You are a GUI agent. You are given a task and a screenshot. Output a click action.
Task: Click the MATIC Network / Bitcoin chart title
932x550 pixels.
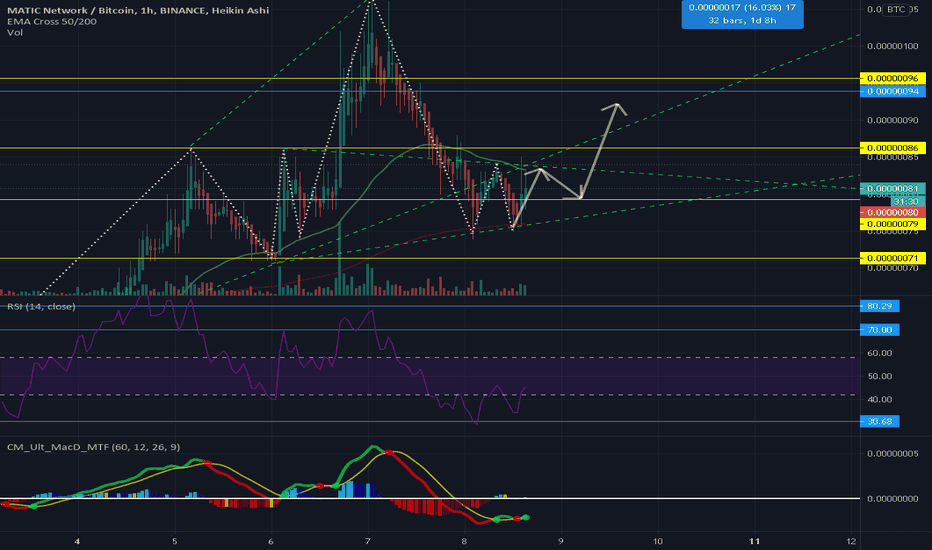click(138, 10)
